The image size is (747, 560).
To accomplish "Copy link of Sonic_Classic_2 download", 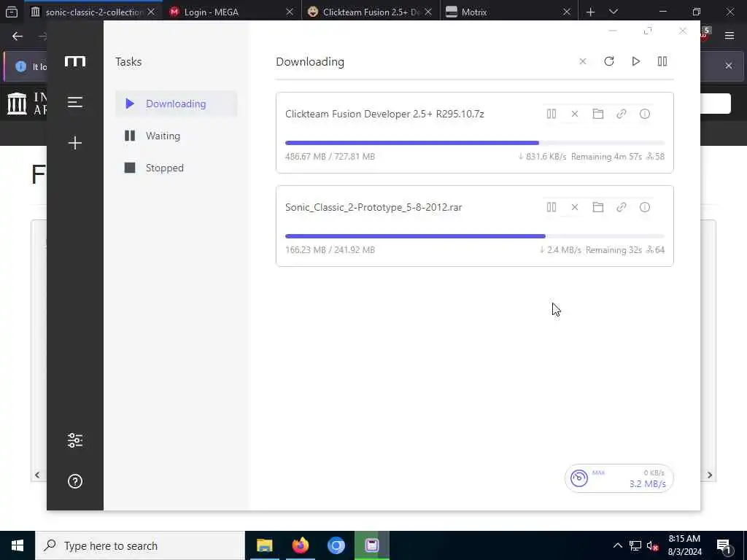I will [622, 207].
